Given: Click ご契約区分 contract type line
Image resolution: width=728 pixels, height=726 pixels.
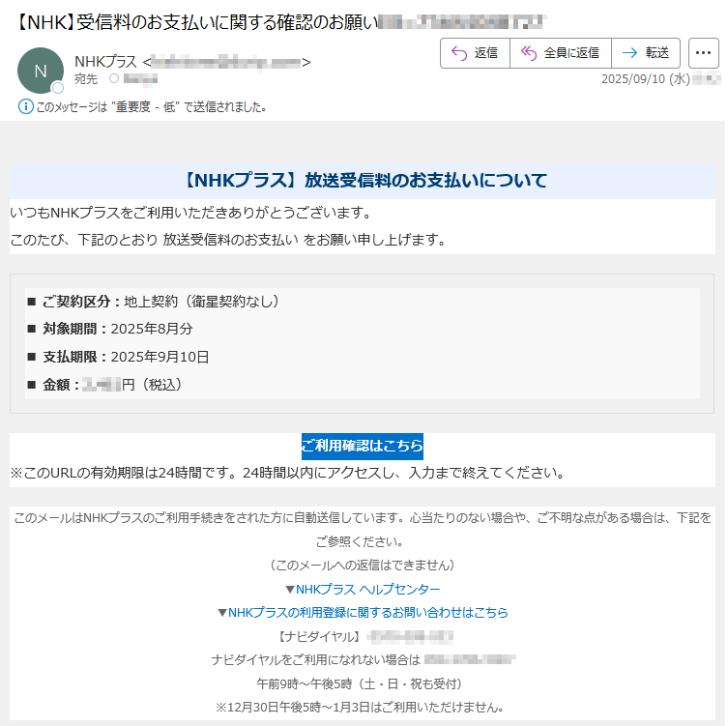Looking at the screenshot, I should click(x=154, y=302).
